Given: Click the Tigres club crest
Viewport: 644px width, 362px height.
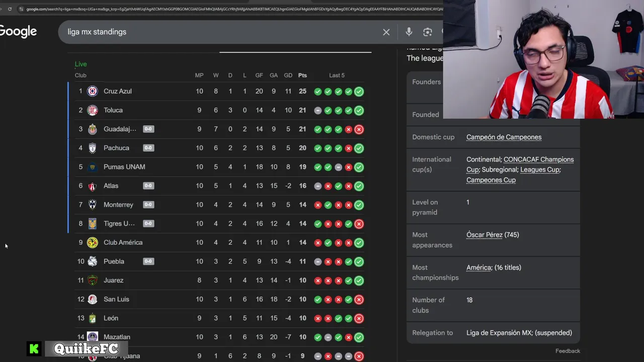Looking at the screenshot, I should [x=92, y=224].
